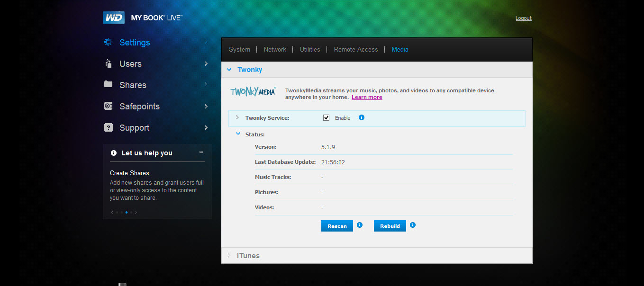
Task: Click the WD logo icon
Action: tap(114, 18)
